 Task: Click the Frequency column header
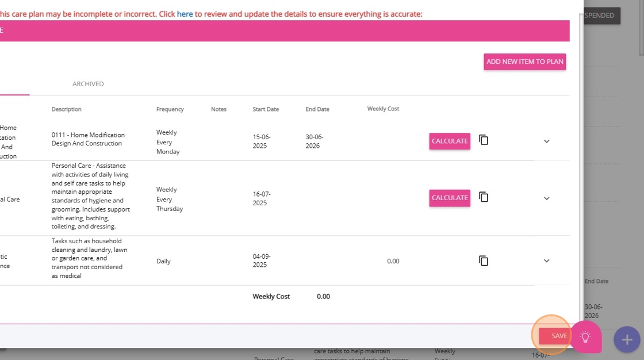pos(170,109)
